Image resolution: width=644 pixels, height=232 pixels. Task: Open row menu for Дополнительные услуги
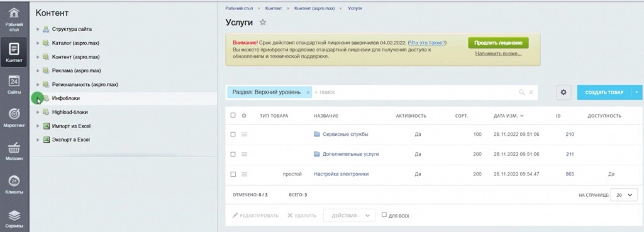(x=245, y=154)
